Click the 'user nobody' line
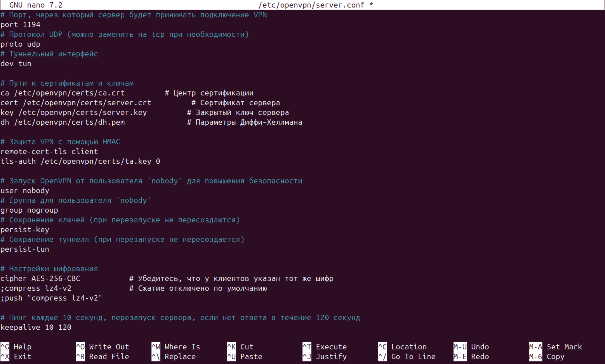 pos(25,191)
